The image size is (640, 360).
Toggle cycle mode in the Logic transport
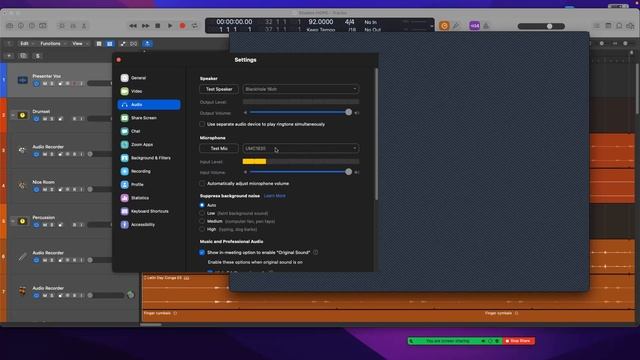(x=195, y=26)
